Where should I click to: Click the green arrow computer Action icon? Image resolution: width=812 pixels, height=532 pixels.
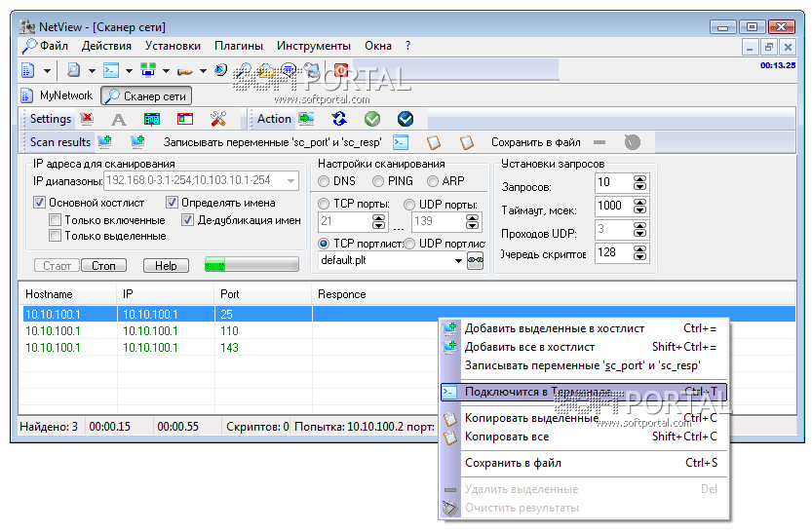click(x=306, y=119)
